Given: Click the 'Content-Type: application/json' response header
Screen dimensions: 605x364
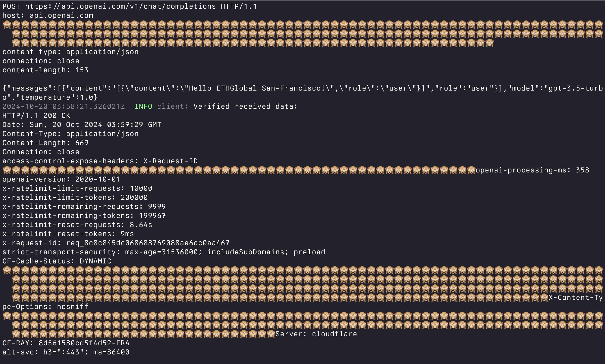Looking at the screenshot, I should pyautogui.click(x=70, y=134).
